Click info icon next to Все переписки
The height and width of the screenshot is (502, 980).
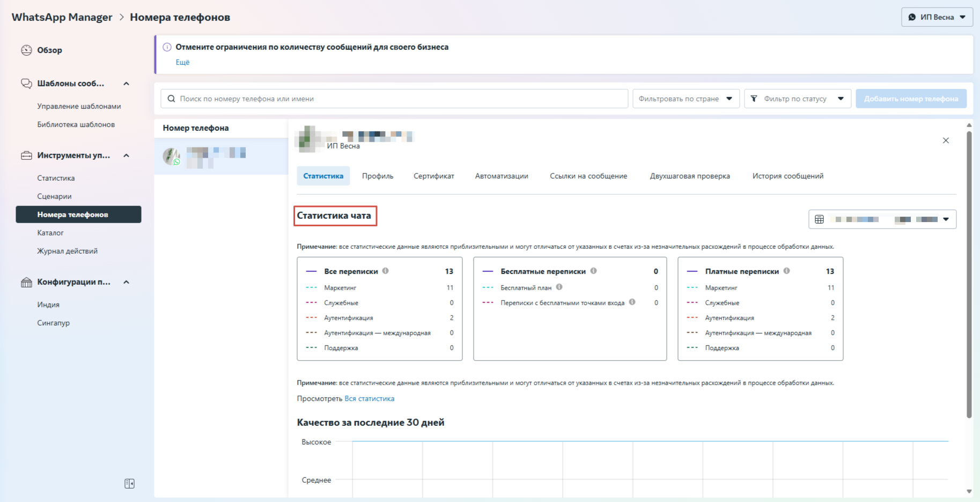(386, 271)
